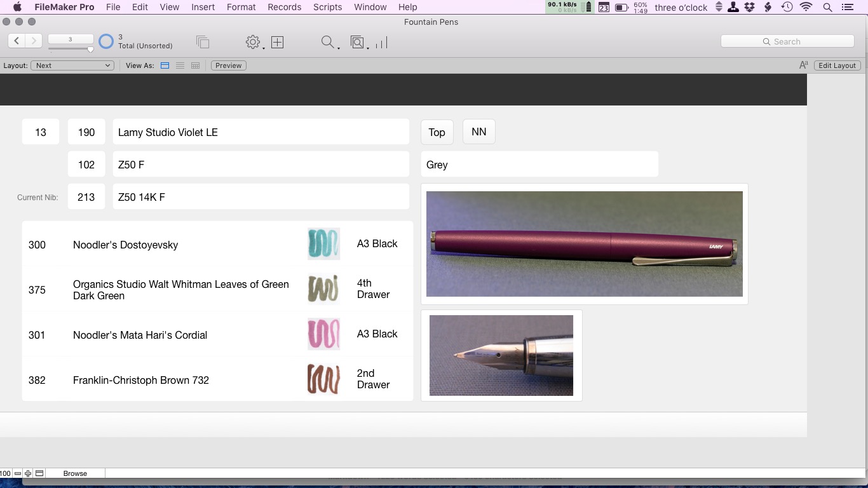Image resolution: width=868 pixels, height=488 pixels.
Task: Open the Insert menu
Action: point(203,7)
